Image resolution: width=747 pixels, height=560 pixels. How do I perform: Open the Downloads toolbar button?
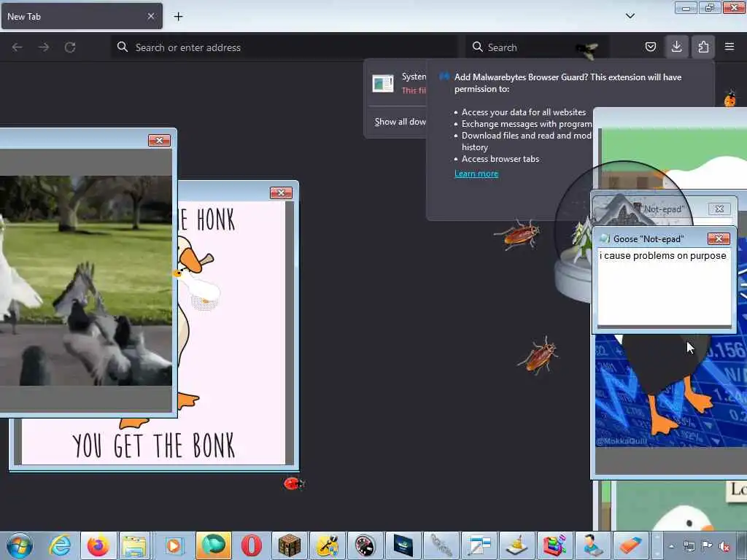(676, 47)
